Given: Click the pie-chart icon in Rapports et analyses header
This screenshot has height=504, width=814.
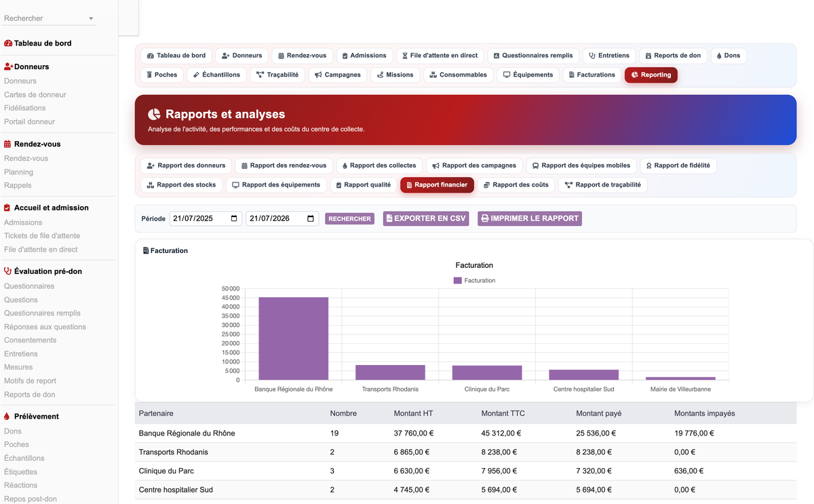Looking at the screenshot, I should (154, 115).
